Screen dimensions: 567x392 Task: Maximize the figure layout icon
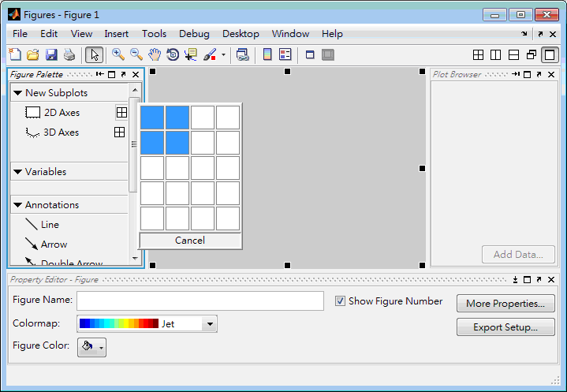(550, 55)
